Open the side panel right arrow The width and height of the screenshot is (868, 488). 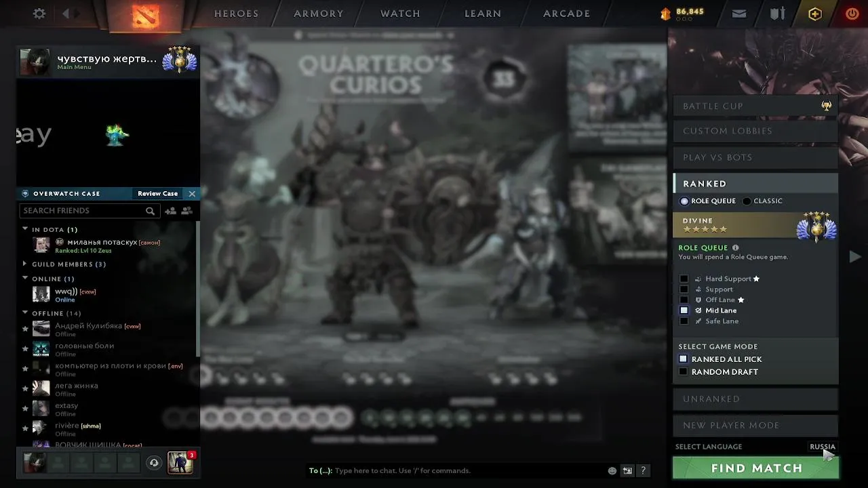click(855, 256)
